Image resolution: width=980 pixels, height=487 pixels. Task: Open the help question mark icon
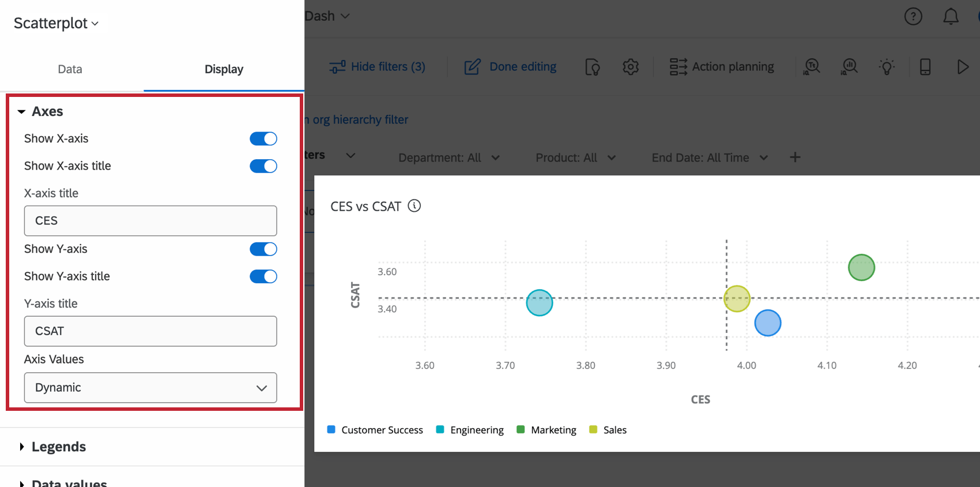(x=913, y=16)
